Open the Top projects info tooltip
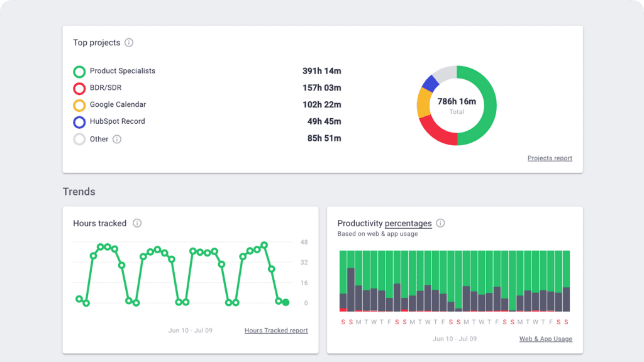Image resolution: width=644 pixels, height=362 pixels. point(130,43)
